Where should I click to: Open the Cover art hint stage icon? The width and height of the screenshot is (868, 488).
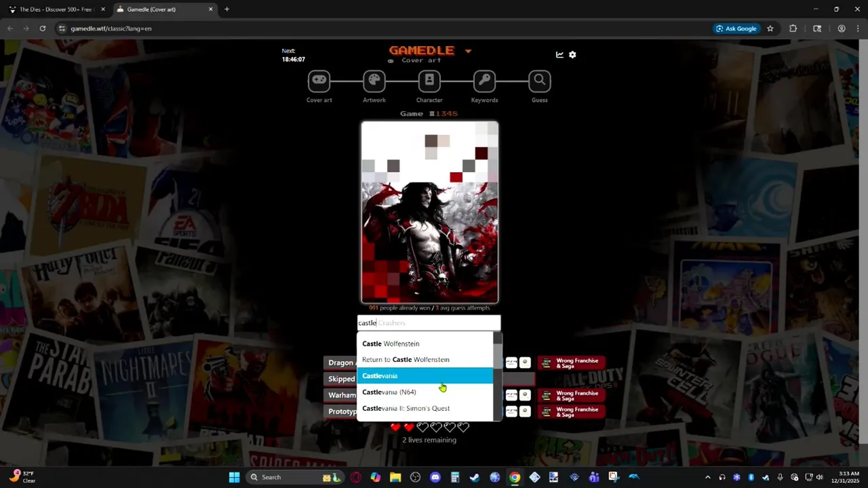319,81
